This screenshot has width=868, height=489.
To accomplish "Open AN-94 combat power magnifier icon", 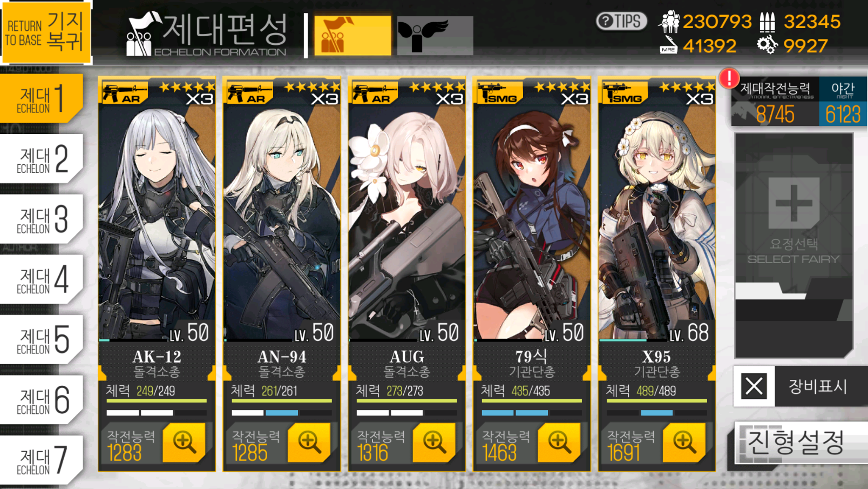I will [x=309, y=443].
